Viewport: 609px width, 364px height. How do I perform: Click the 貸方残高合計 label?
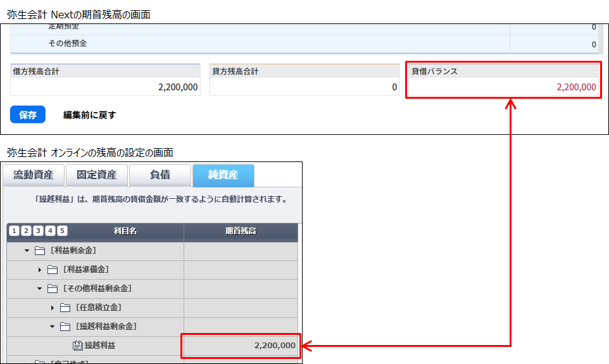coord(235,72)
